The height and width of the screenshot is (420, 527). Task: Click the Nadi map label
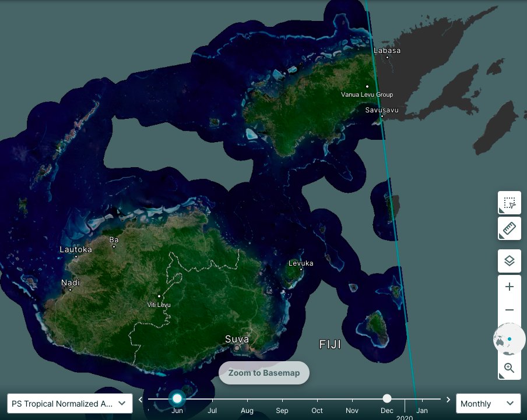click(71, 283)
